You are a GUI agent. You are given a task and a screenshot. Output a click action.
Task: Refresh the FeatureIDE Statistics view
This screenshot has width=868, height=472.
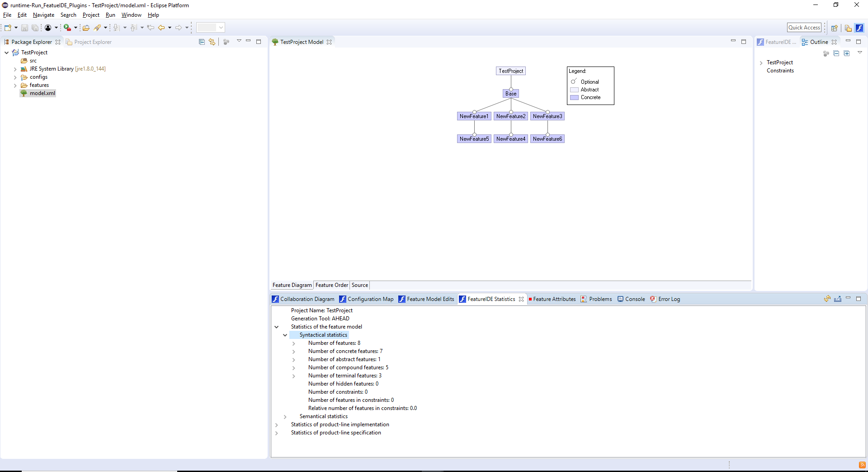point(827,299)
